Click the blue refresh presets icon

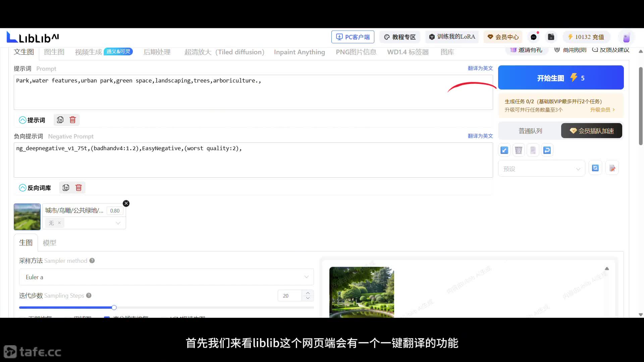[595, 168]
